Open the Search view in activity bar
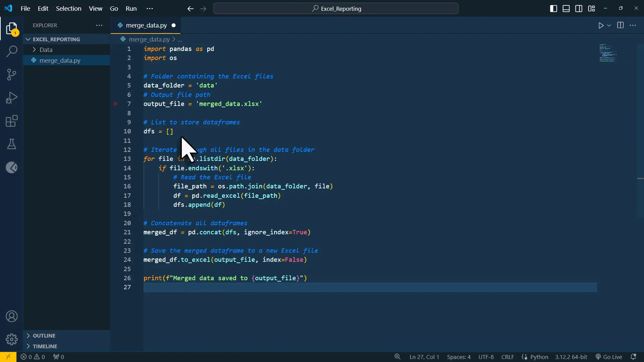 coord(12,51)
